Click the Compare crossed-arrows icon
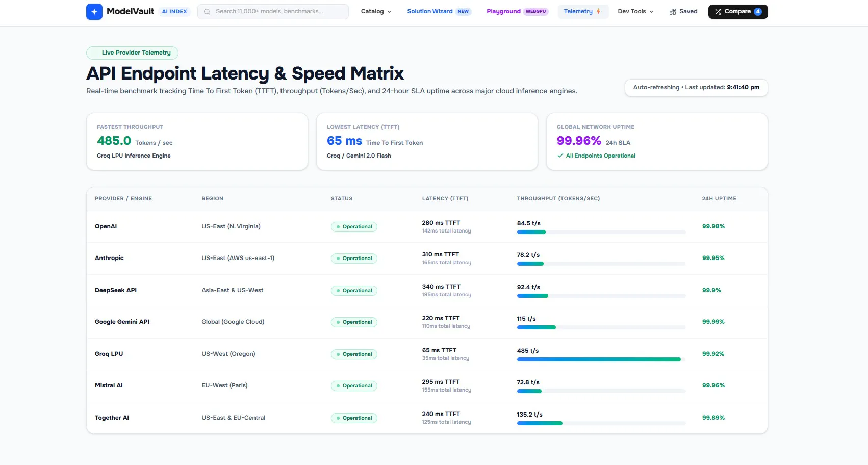Viewport: 868px width, 465px height. click(x=718, y=12)
